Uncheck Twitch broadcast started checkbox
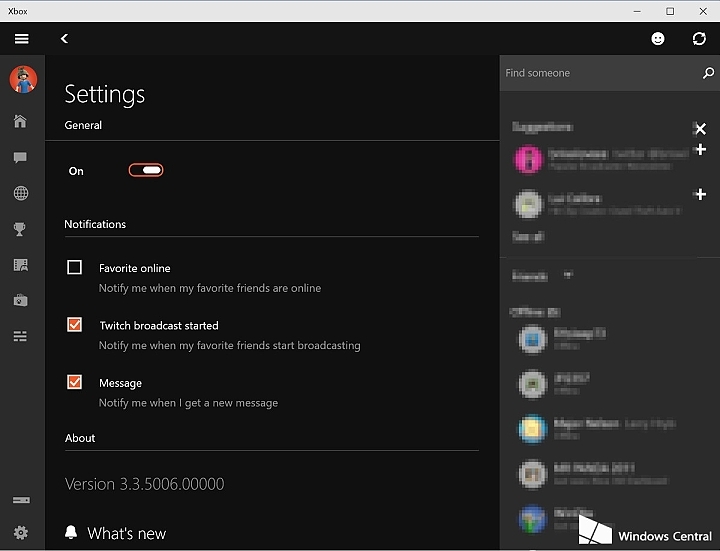The height and width of the screenshot is (551, 720). coord(74,325)
